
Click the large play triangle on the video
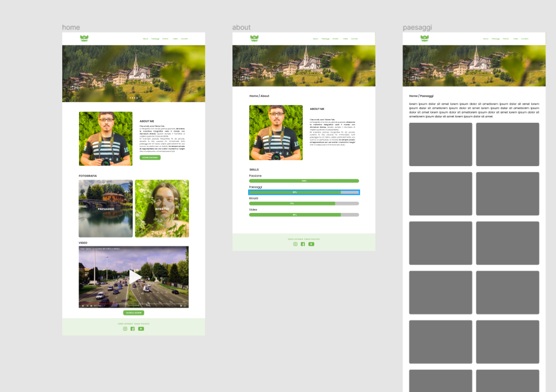point(135,277)
